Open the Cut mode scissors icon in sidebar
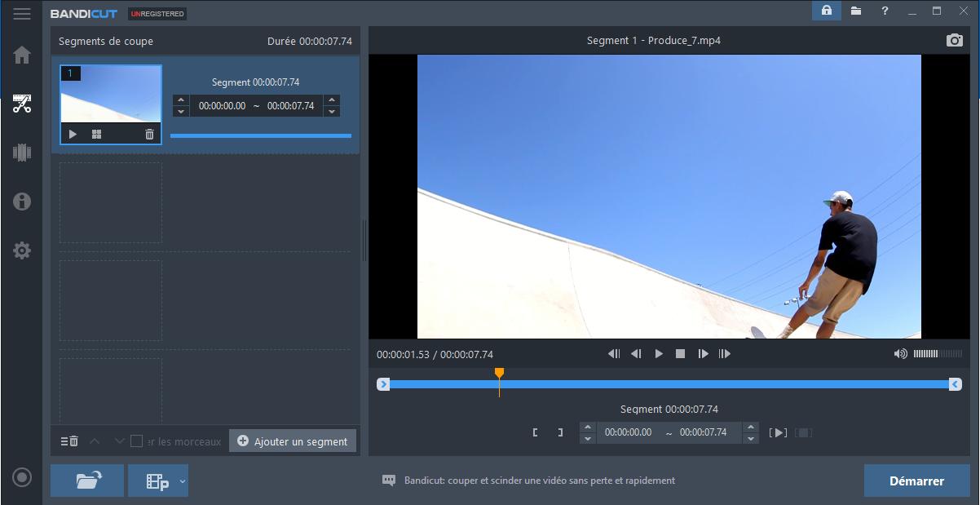This screenshot has height=505, width=980. (x=22, y=104)
